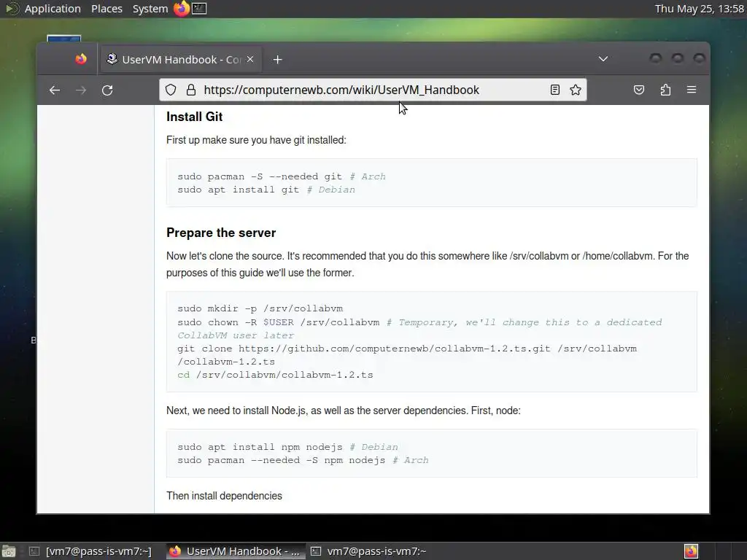The height and width of the screenshot is (560, 747).
Task: Click the 'sudo pacman --needed -S npm nodejs' line
Action: (303, 461)
